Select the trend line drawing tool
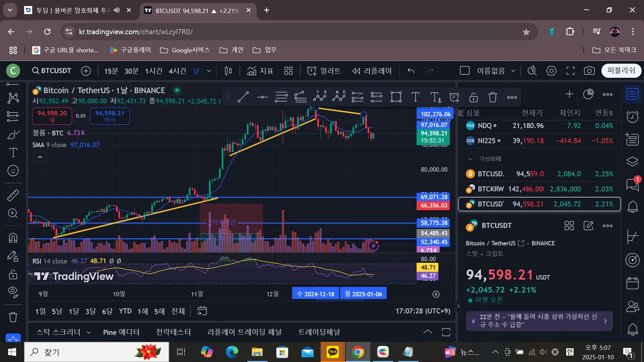The width and height of the screenshot is (644, 362). 243,97
